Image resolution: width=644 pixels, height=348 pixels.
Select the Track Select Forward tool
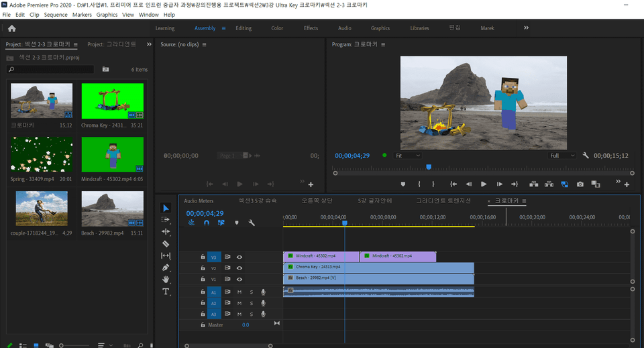click(166, 219)
